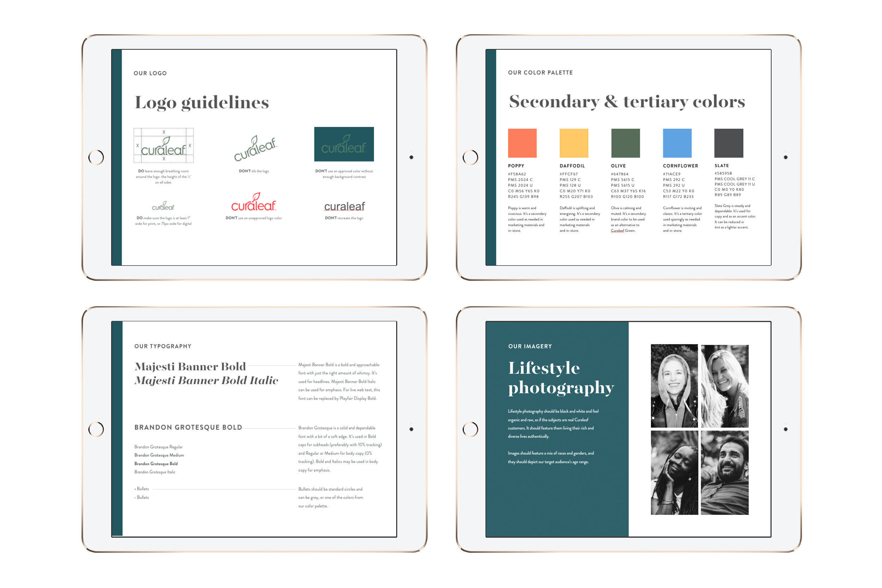
Task: Click the '#647864' hex code
Action: [620, 174]
